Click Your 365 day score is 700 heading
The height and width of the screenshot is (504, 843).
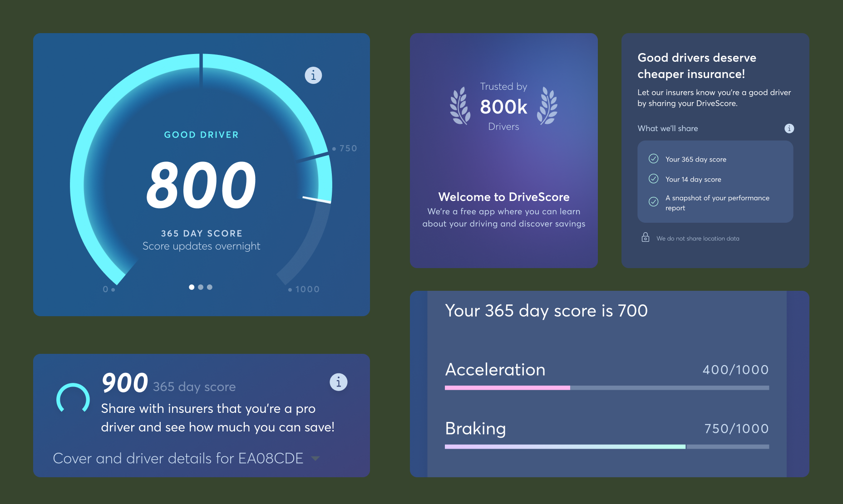tap(547, 311)
